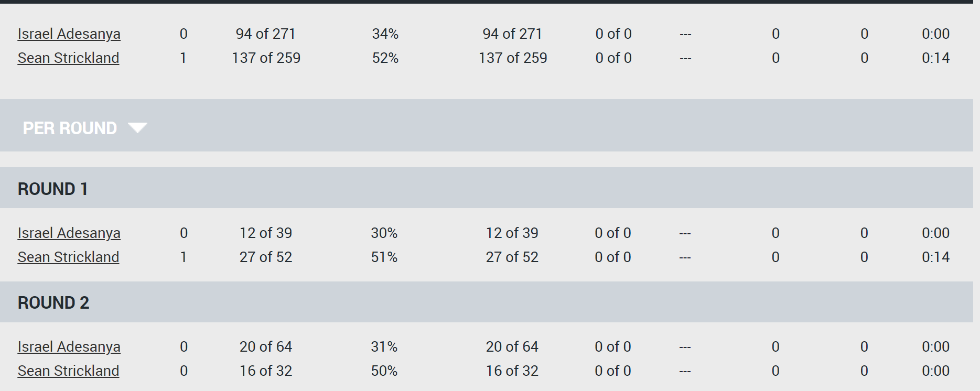Image resolution: width=980 pixels, height=391 pixels.
Task: Click Adesanya's 34% overall strike percentage
Action: (x=385, y=34)
